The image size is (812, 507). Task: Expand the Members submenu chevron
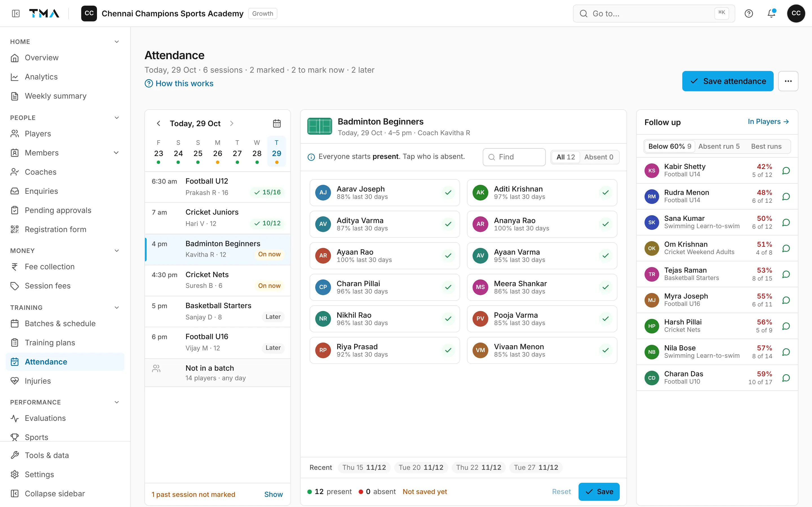pyautogui.click(x=116, y=153)
